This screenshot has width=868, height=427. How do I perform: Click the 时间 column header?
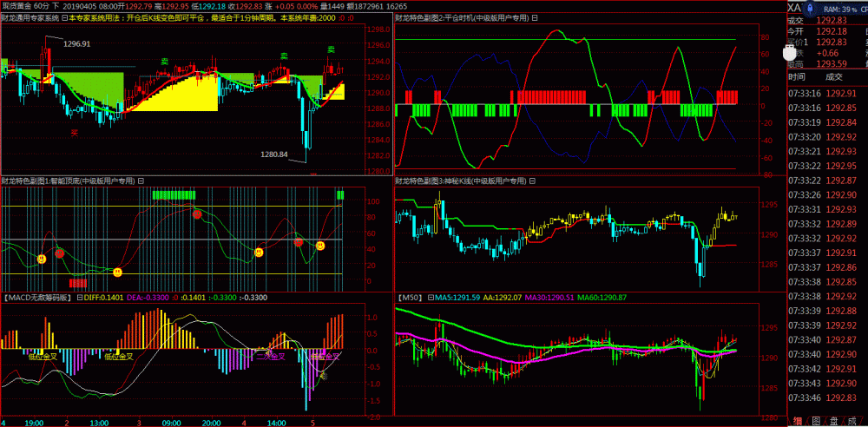coord(797,77)
